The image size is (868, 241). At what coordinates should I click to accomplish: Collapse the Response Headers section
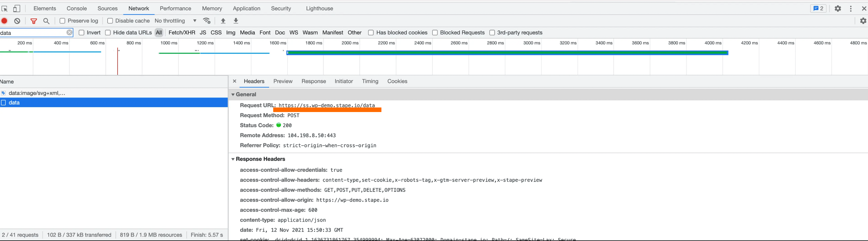[233, 159]
